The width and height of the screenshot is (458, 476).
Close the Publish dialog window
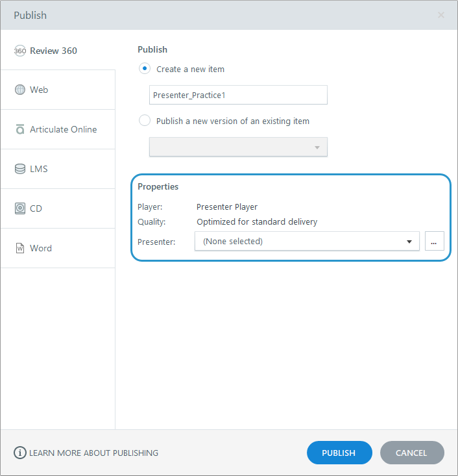click(x=441, y=15)
